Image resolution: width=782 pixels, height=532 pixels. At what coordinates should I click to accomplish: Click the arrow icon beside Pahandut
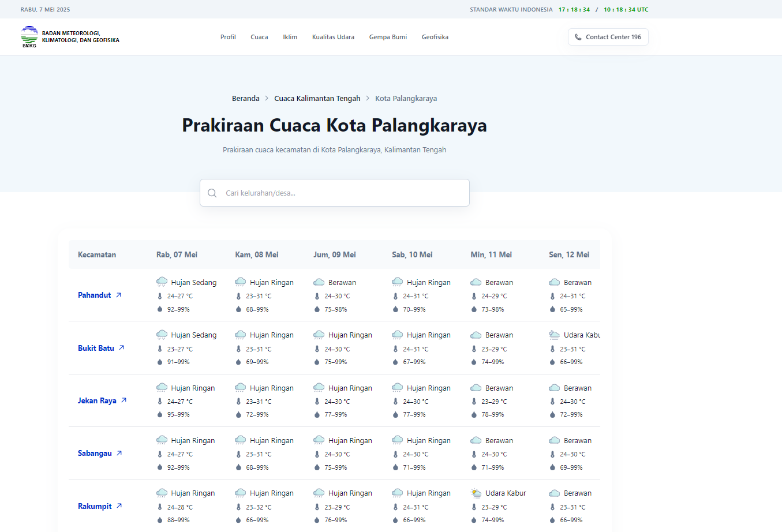click(119, 295)
